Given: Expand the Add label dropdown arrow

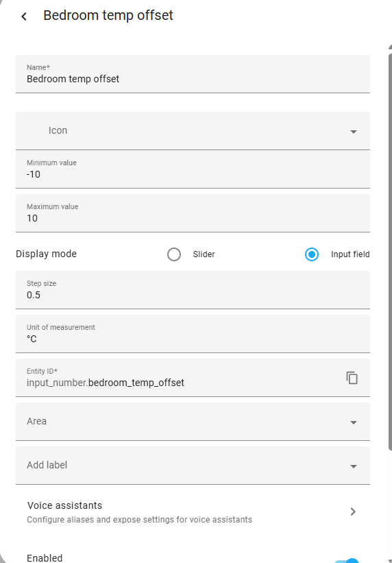Looking at the screenshot, I should click(354, 466).
